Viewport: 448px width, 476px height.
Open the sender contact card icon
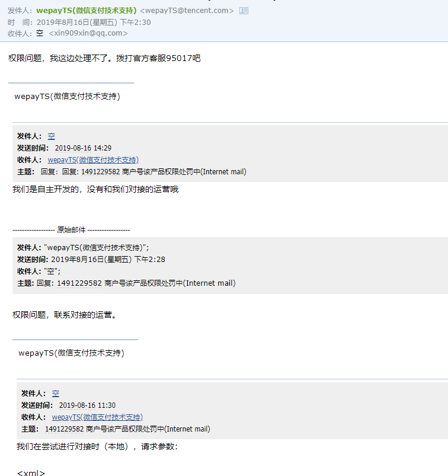point(244,11)
